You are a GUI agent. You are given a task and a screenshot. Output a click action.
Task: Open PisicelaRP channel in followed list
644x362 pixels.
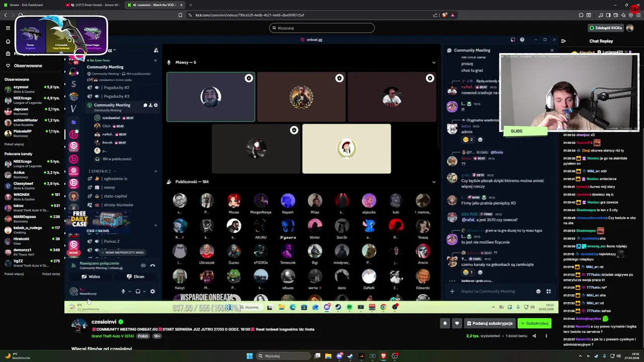tap(32, 134)
